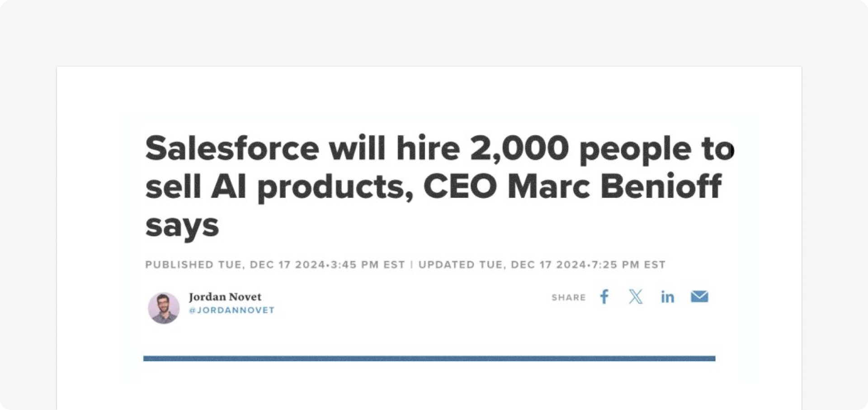The image size is (868, 410).
Task: Click the SHARE label beside social icons
Action: click(569, 297)
